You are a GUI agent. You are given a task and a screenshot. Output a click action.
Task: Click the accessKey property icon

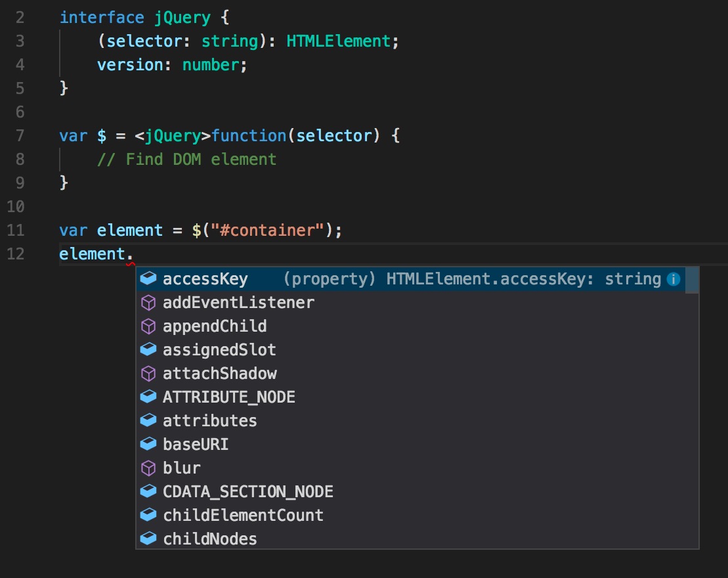(148, 278)
